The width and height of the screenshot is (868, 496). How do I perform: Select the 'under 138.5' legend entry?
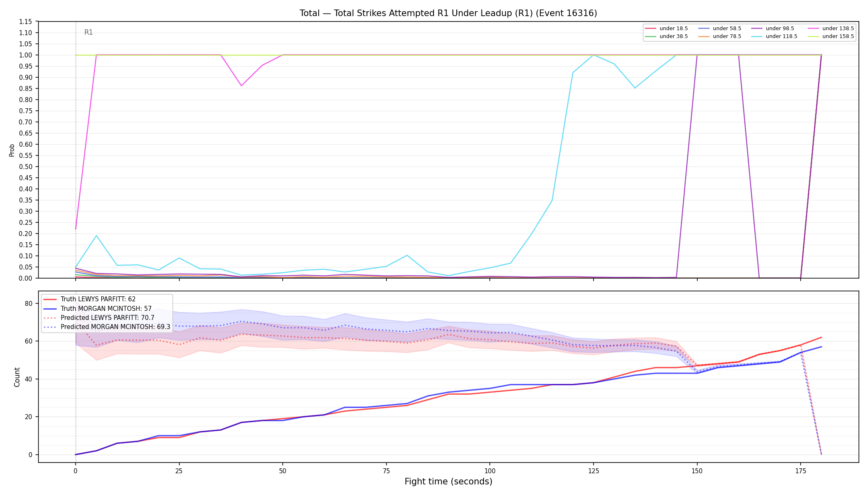pos(831,29)
